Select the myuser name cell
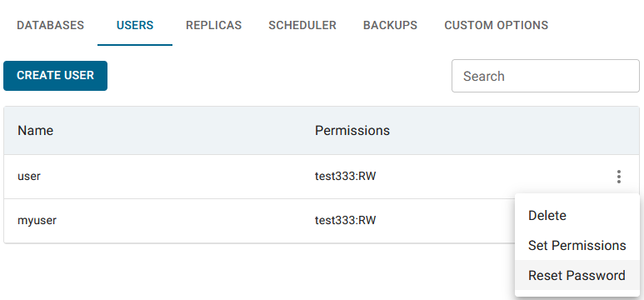This screenshot has height=300, width=644. [37, 221]
